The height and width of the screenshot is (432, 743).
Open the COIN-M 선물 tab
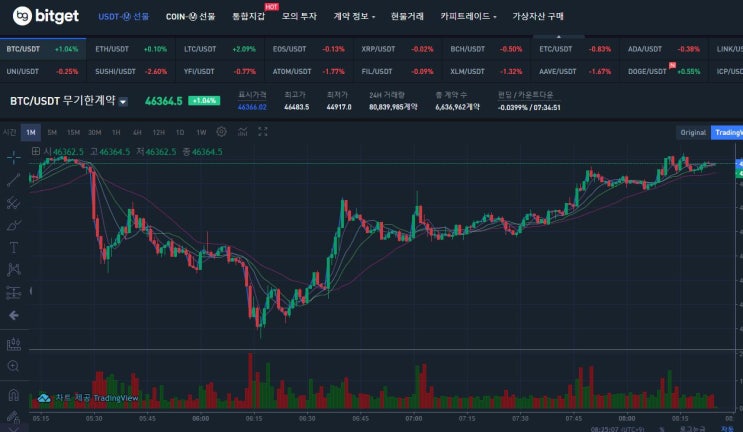pyautogui.click(x=190, y=17)
